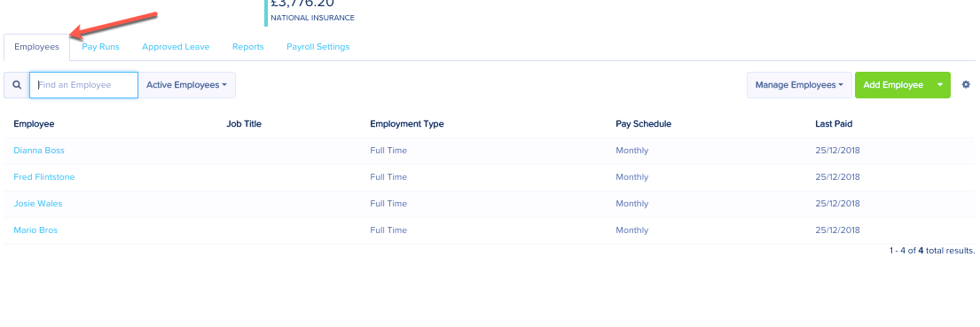Expand the Active Employees filter dropdown
The width and height of the screenshot is (980, 327).
click(x=186, y=85)
